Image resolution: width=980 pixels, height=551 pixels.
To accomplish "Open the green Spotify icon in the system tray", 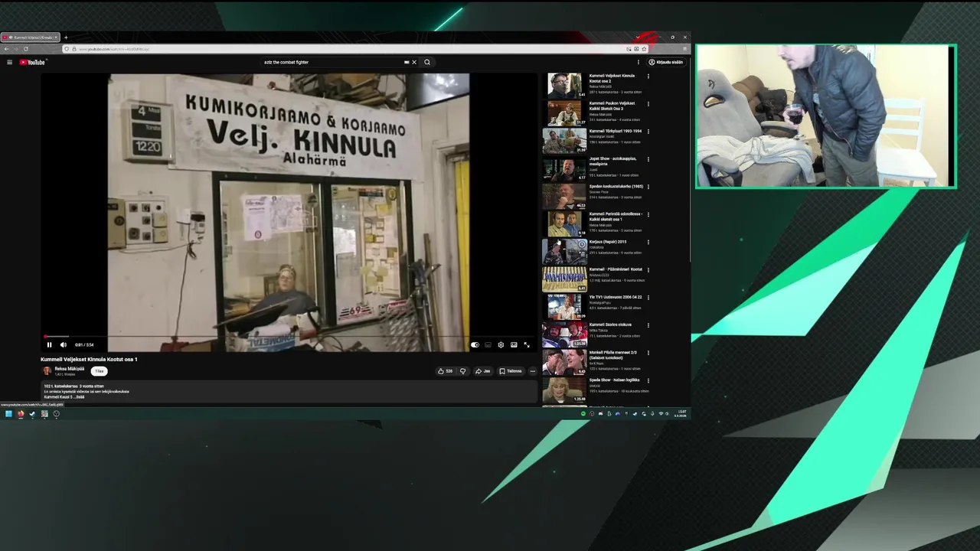I will pos(583,414).
